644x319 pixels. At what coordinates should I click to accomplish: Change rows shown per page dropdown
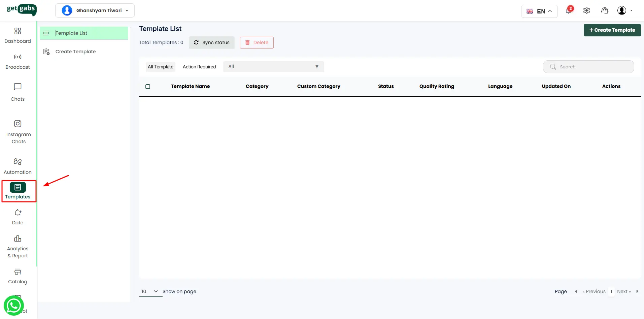150,291
